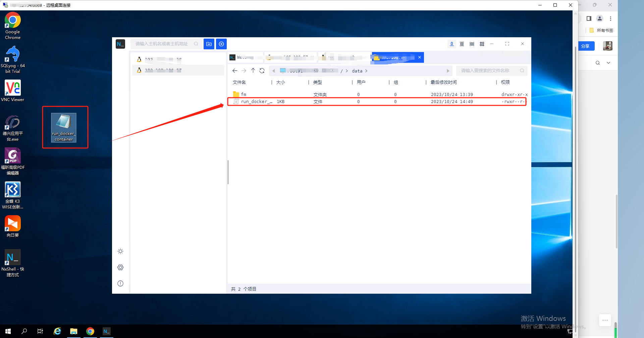Viewport: 644px width, 338px height.
Task: Go back in file browser
Action: [x=235, y=70]
